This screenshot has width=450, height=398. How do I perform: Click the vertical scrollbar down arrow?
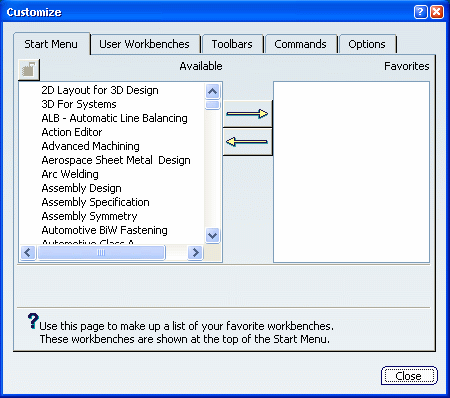(212, 236)
